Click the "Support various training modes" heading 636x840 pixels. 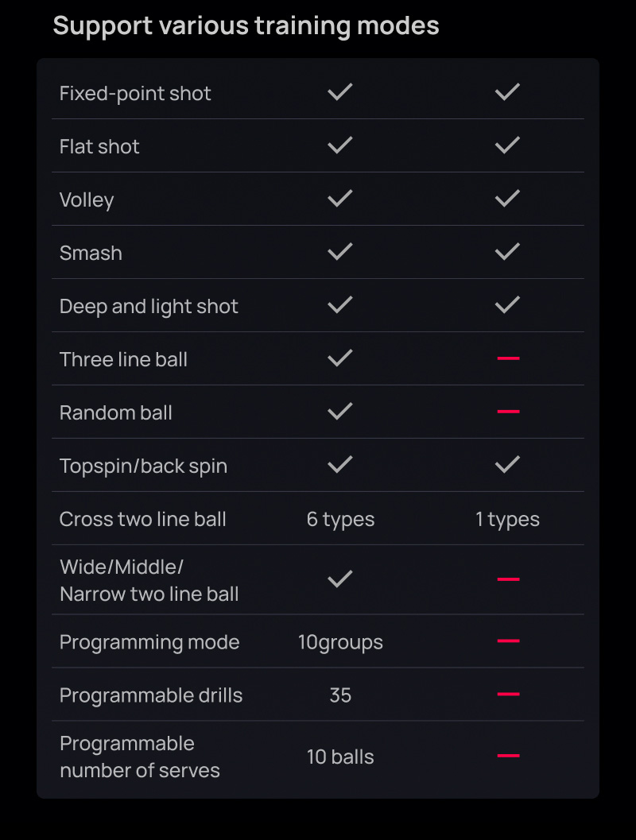pos(246,25)
